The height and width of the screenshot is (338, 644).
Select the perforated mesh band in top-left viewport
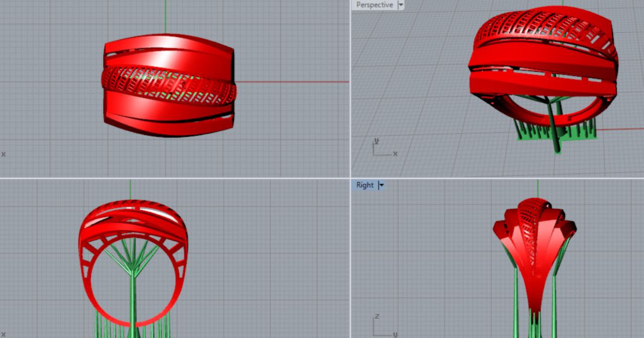click(x=169, y=84)
